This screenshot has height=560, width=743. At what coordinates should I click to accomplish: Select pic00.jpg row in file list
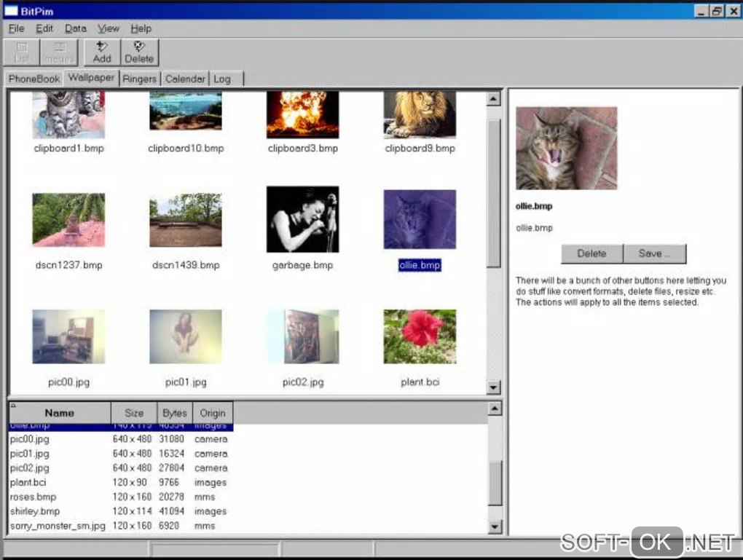coord(121,439)
